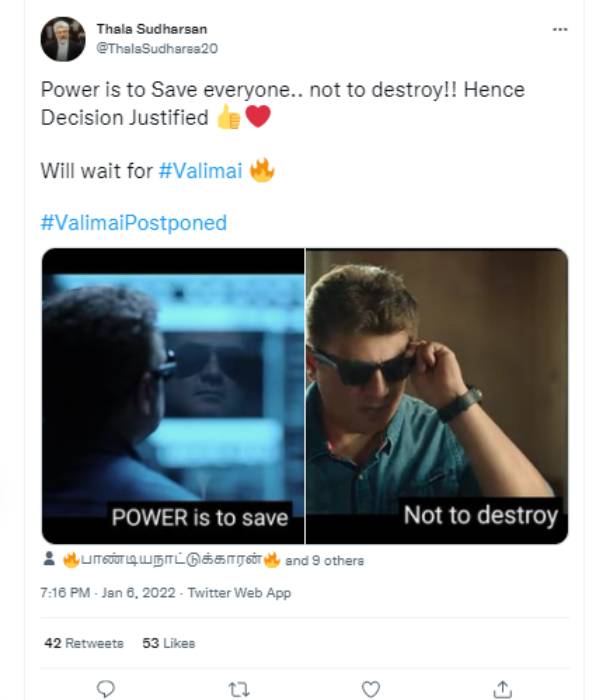Screen dimensions: 600x700
Task: View the left 'POWER is to save' image
Action: tap(172, 396)
